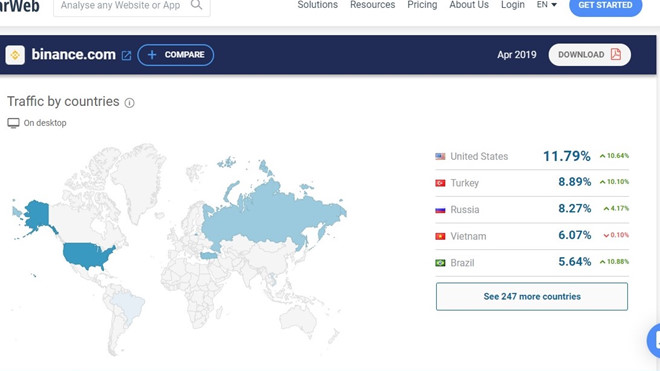Screen dimensions: 660x371
Task: Click the Turkey flag icon
Action: 440,183
